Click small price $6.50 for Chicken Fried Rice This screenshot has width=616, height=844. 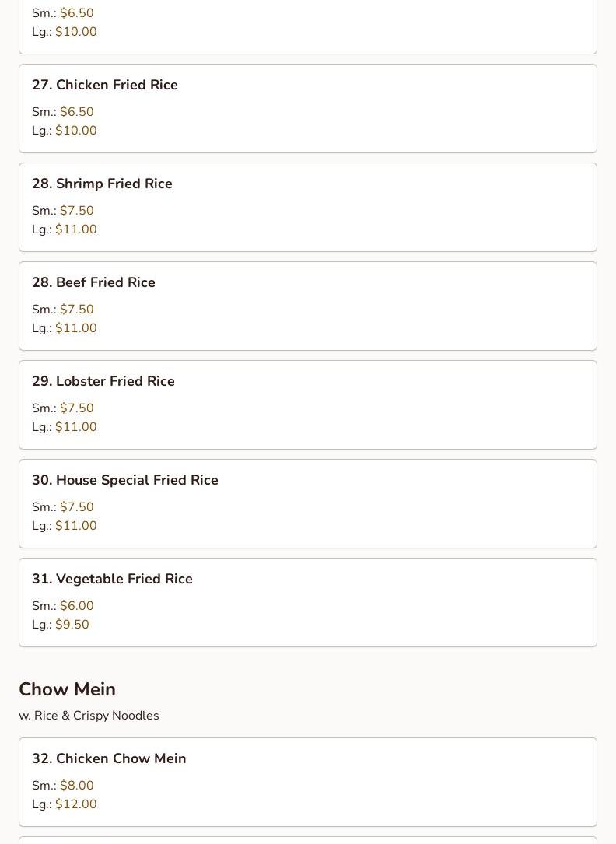tap(76, 111)
